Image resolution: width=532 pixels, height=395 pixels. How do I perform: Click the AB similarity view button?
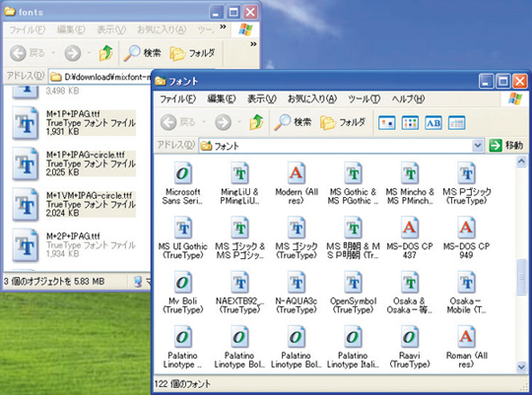pos(433,123)
